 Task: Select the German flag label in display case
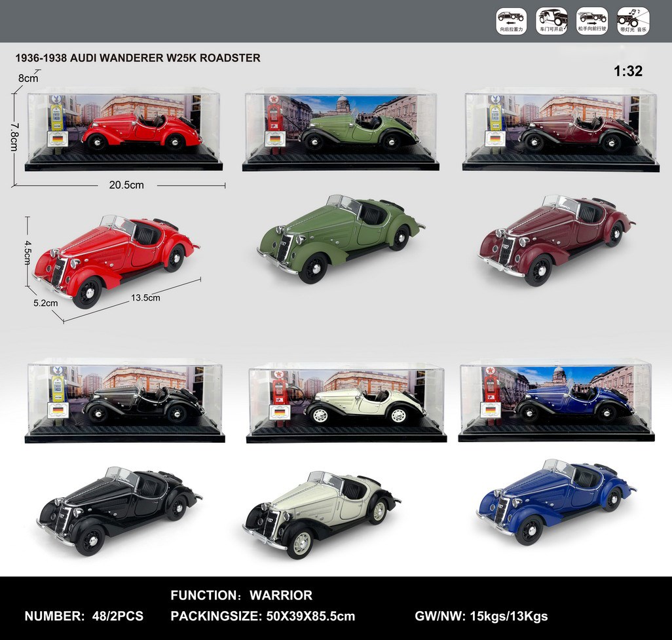click(59, 139)
